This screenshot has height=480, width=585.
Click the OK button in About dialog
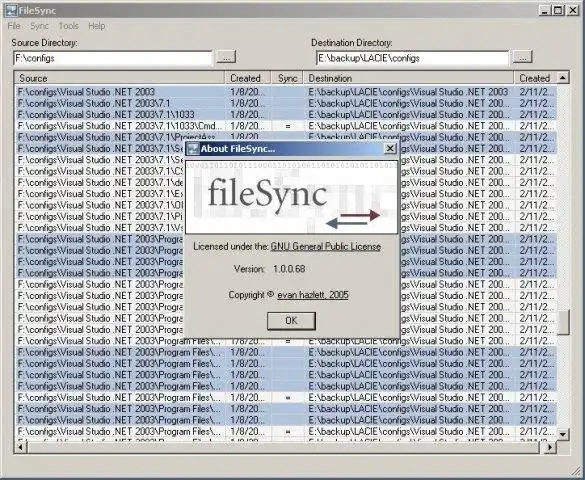tap(291, 321)
